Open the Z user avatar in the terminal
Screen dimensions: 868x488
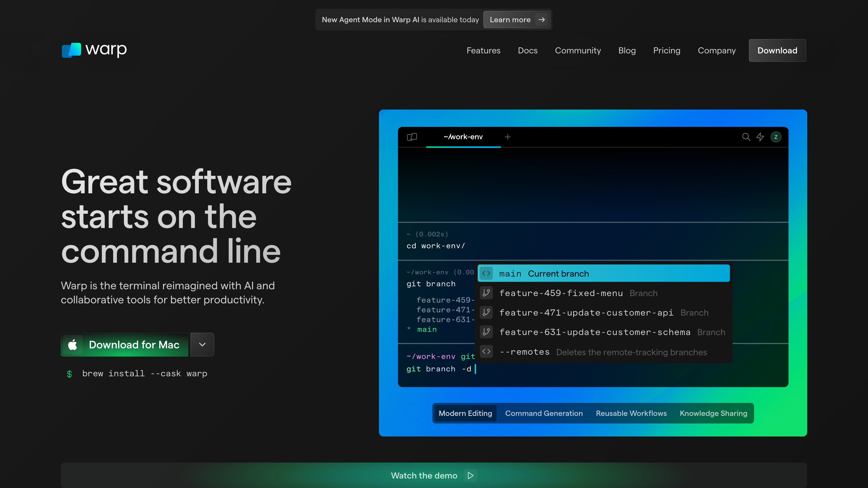pyautogui.click(x=776, y=137)
